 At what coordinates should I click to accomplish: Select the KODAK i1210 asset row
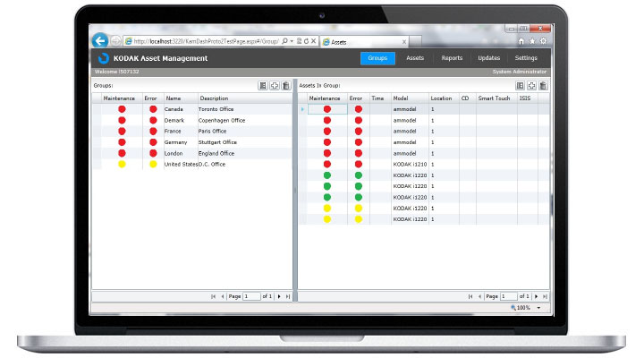click(423, 164)
